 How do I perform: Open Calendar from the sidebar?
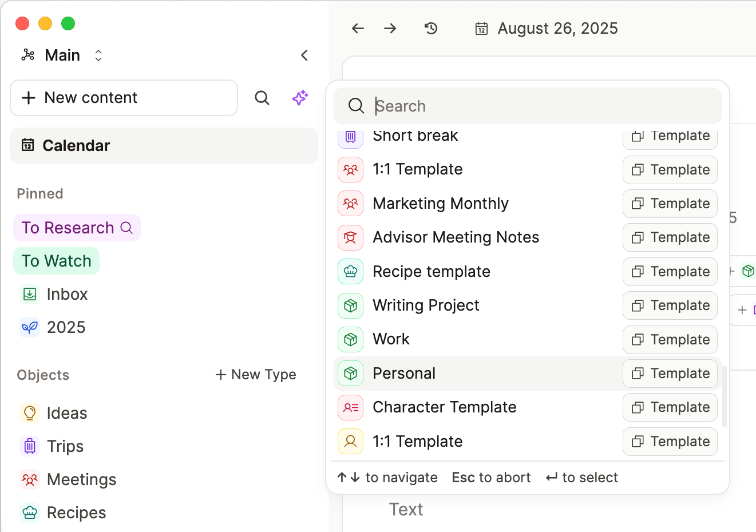[x=76, y=145]
